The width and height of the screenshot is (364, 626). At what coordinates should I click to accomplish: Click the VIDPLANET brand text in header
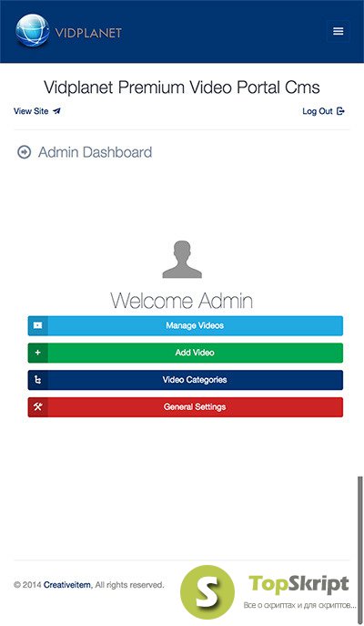click(x=88, y=33)
